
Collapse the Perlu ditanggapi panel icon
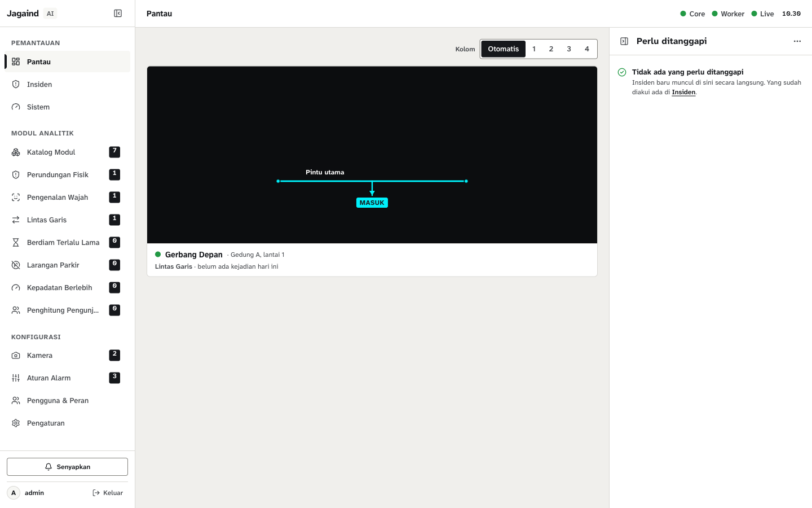tap(624, 41)
